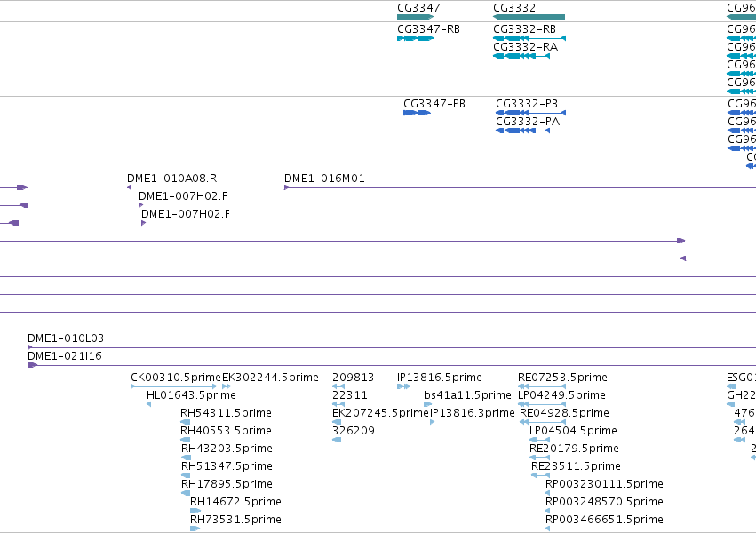The height and width of the screenshot is (533, 756).
Task: Click the HL01643.5prime EST label
Action: (x=191, y=395)
